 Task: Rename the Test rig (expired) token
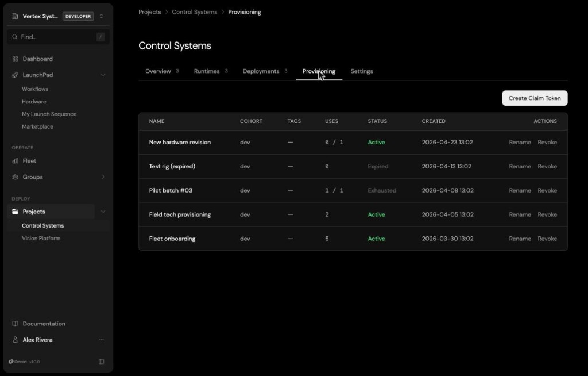(520, 166)
